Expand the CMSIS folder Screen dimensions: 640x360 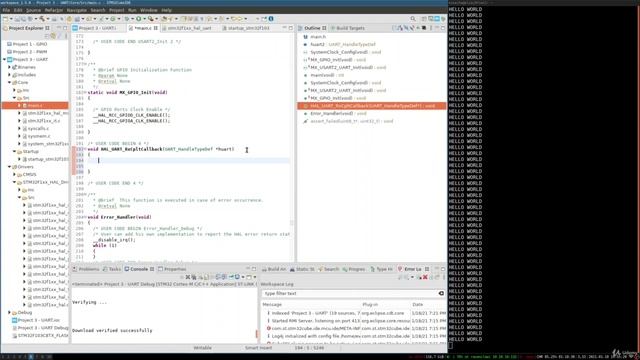[x=14, y=174]
